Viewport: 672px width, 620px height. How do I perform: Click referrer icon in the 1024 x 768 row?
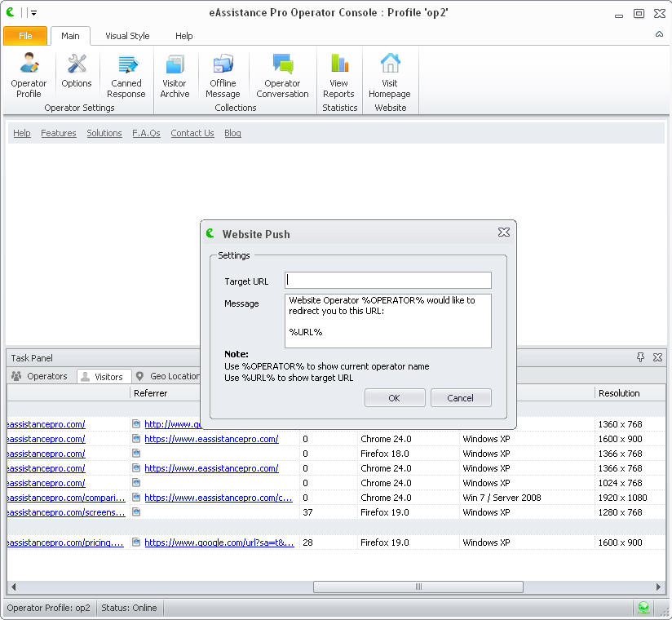pyautogui.click(x=136, y=482)
